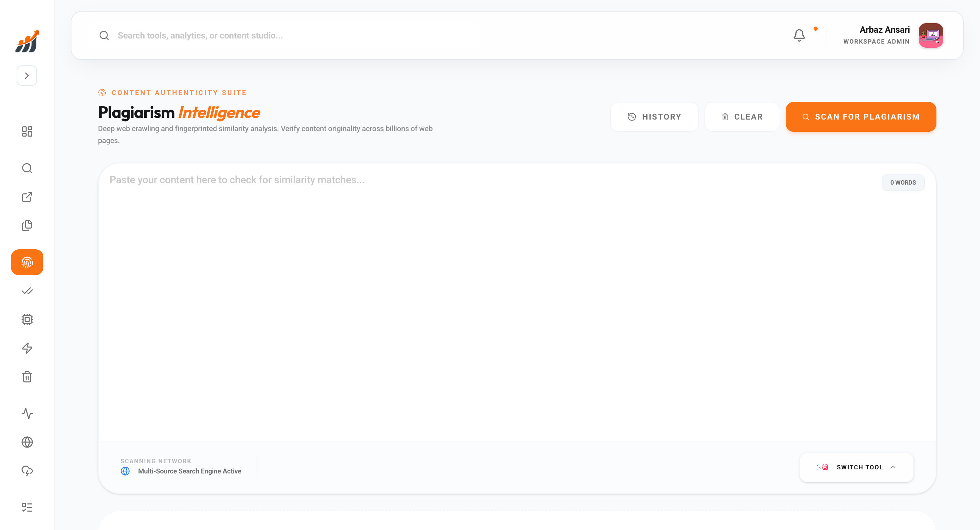The width and height of the screenshot is (980, 530).
Task: Open the lightning bolt tool in sidebar
Action: pos(27,348)
